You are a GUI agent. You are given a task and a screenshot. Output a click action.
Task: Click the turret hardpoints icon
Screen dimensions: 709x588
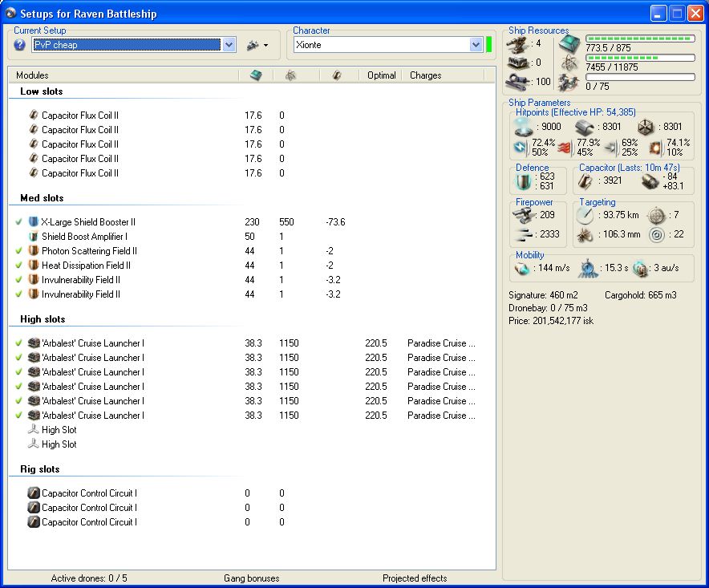pos(517,44)
